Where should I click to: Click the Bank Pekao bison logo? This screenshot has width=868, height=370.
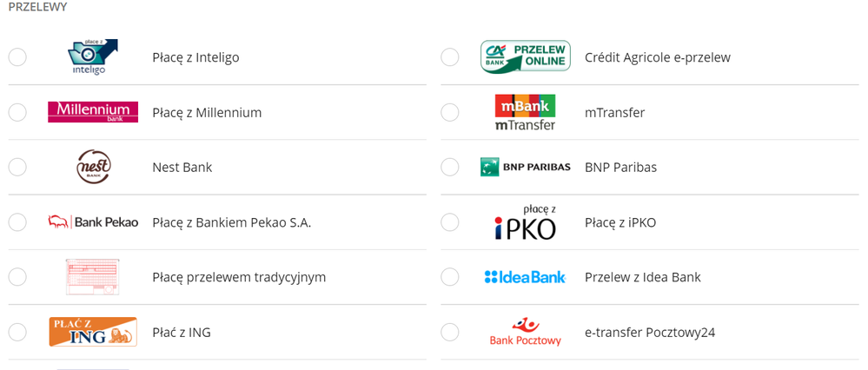point(93,221)
